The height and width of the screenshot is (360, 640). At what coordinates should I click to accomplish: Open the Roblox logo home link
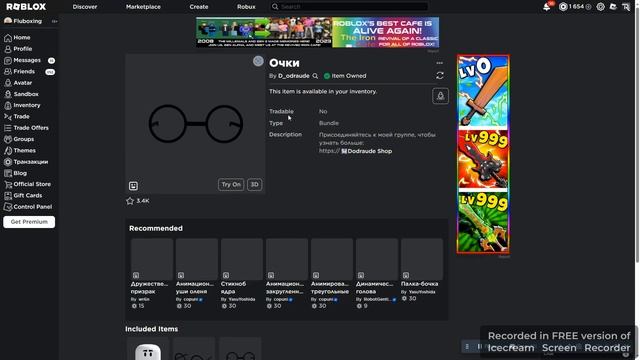[26, 7]
